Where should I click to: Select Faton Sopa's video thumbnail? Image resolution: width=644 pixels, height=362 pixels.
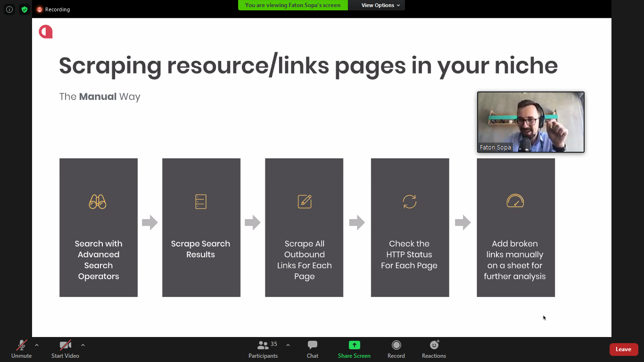(530, 122)
